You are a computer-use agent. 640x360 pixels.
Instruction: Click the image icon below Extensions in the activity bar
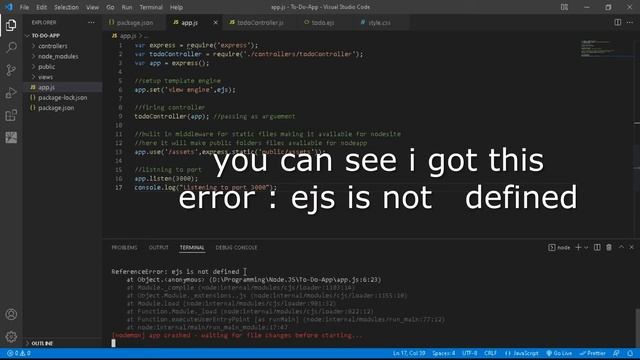point(11,138)
